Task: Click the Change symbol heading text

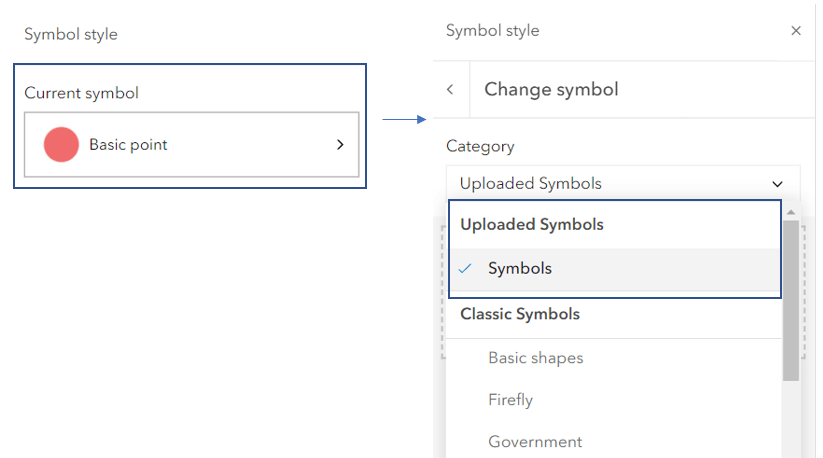Action: [551, 90]
